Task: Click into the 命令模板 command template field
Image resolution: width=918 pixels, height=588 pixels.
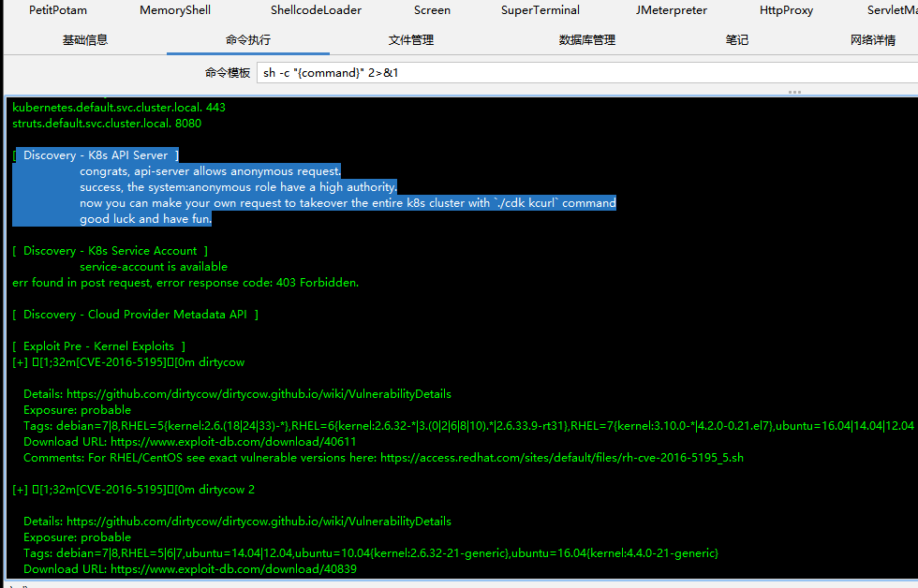Action: 581,72
